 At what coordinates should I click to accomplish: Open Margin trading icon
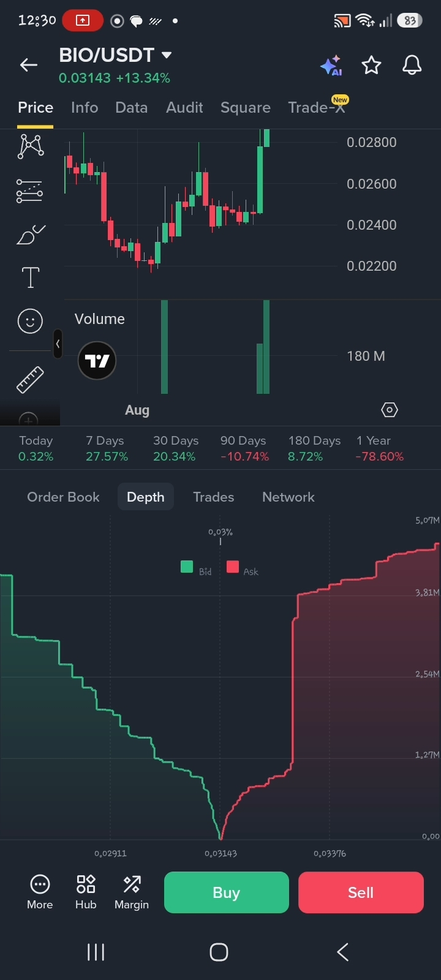coord(132,892)
